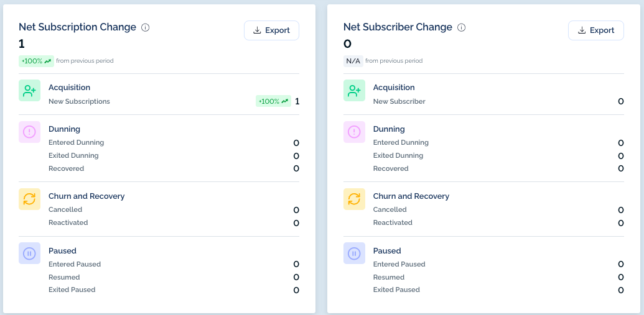Click Resumed row in Net Subscriber Change card
Screen dimensions: 644x315
pos(498,277)
